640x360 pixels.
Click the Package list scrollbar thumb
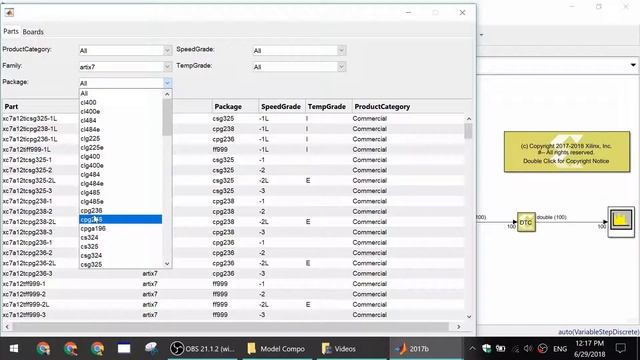tap(167, 117)
